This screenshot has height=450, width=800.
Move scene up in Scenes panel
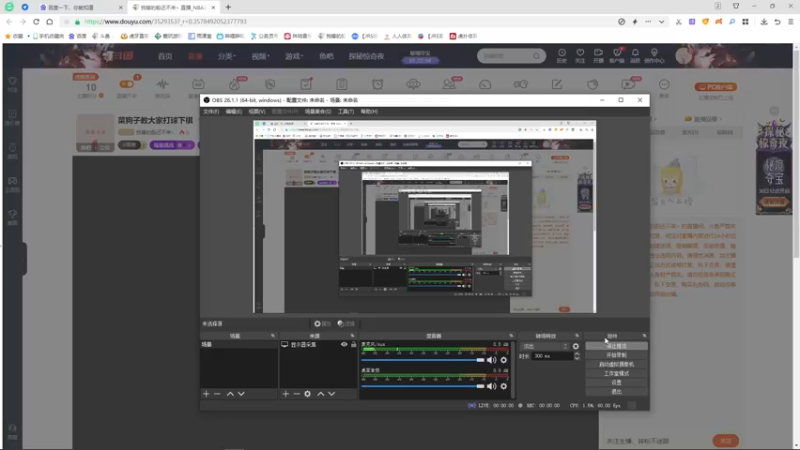230,394
